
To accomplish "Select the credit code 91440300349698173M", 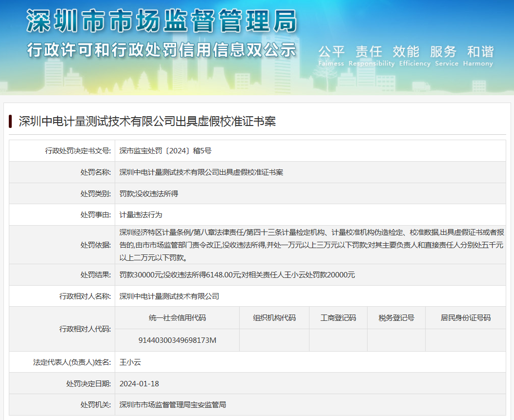I will point(177,340).
